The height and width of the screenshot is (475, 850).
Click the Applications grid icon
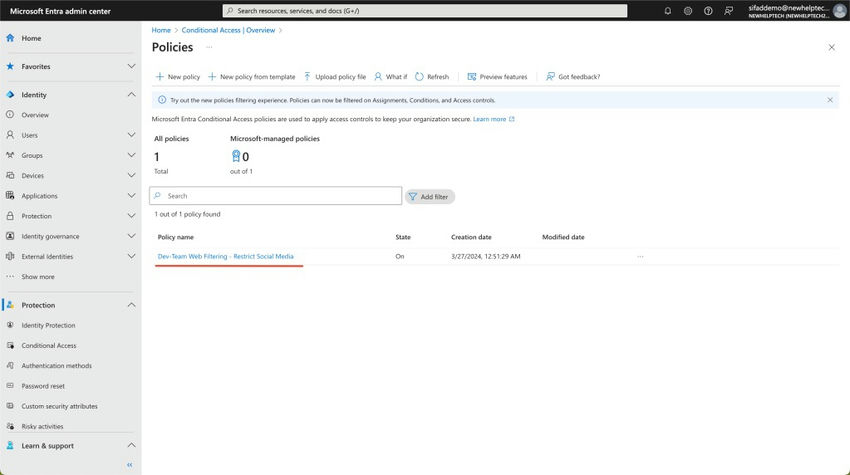(x=10, y=195)
